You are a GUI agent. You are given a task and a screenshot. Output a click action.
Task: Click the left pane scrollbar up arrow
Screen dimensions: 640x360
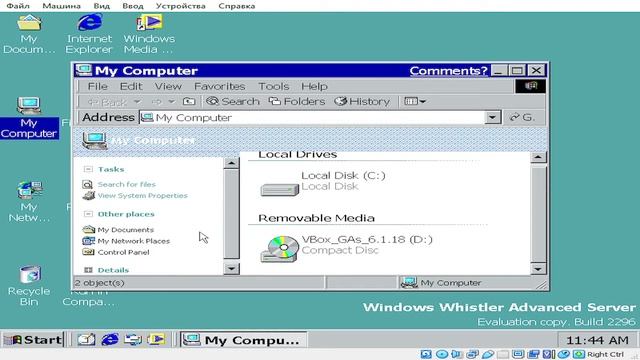[x=231, y=163]
